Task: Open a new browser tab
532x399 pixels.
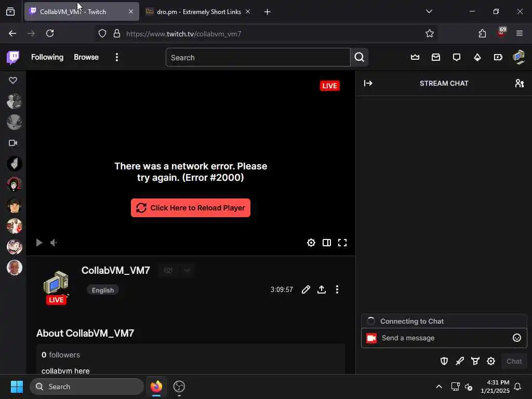Action: coord(268,12)
